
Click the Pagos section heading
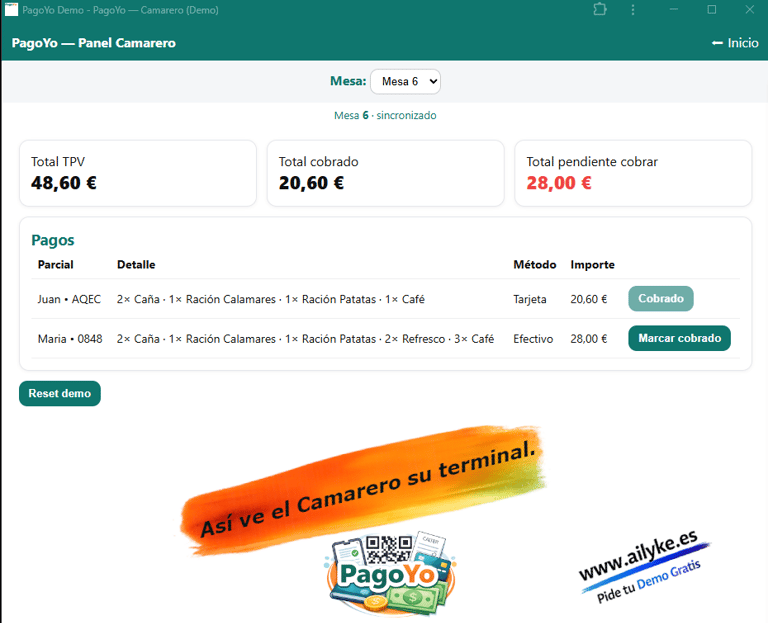(x=53, y=240)
